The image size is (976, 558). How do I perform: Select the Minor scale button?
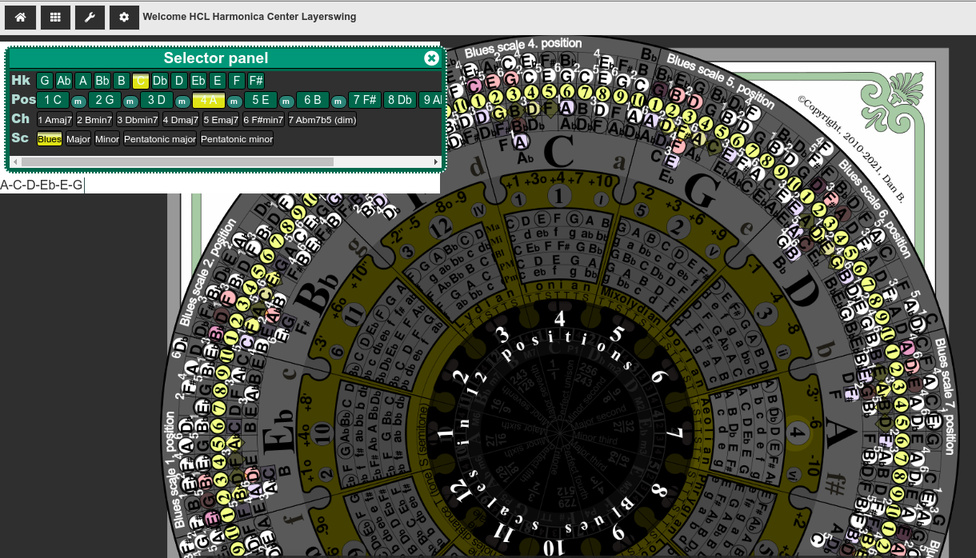click(107, 140)
